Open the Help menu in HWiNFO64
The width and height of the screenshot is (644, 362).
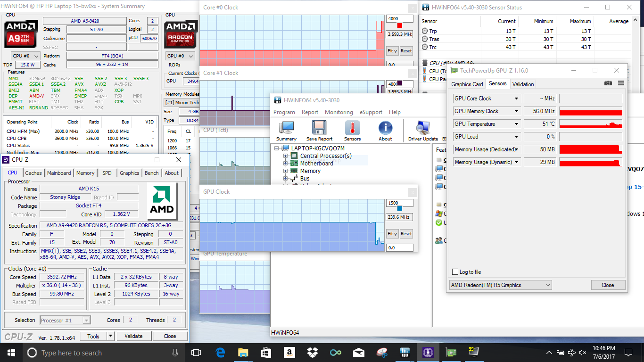click(x=395, y=112)
